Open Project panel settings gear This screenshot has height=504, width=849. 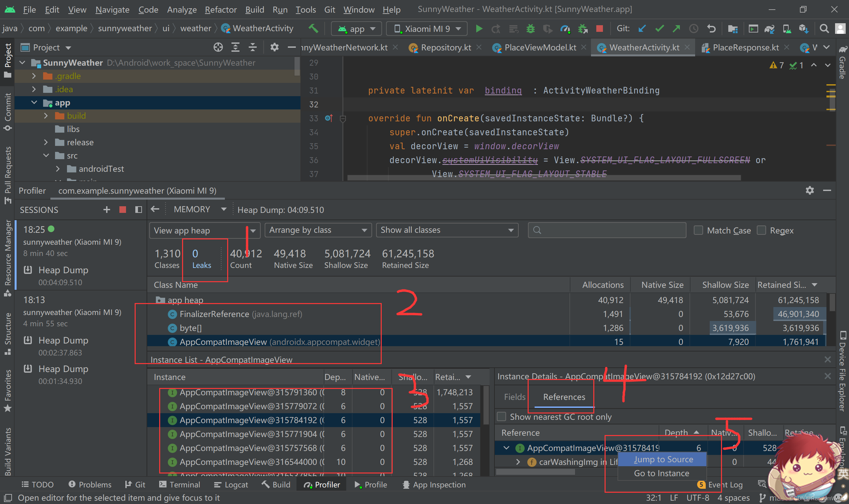click(274, 47)
